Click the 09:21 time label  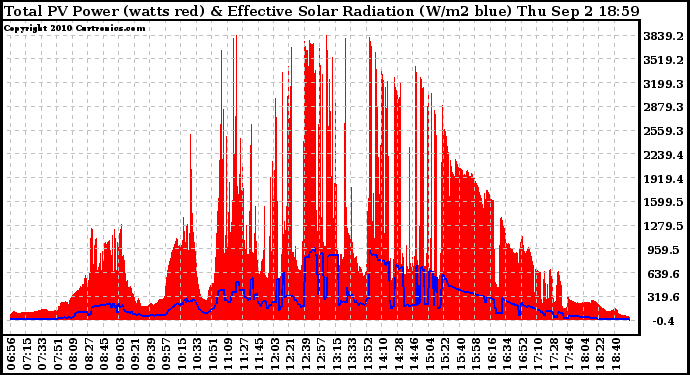point(135,354)
